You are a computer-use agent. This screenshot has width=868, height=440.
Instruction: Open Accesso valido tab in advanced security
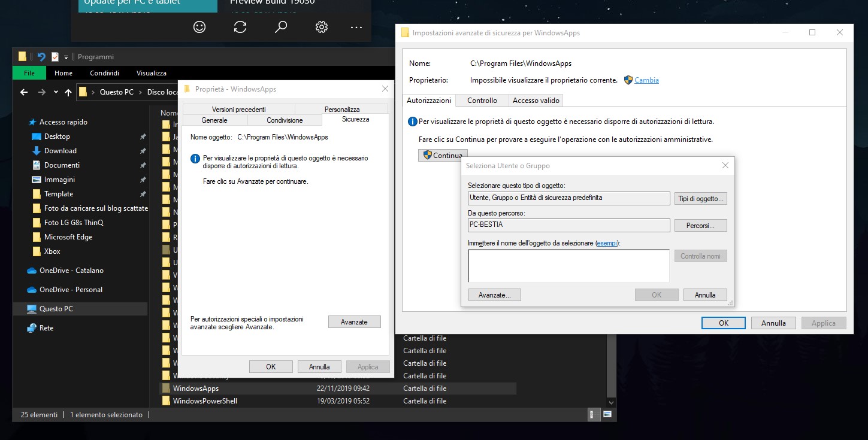coord(536,101)
